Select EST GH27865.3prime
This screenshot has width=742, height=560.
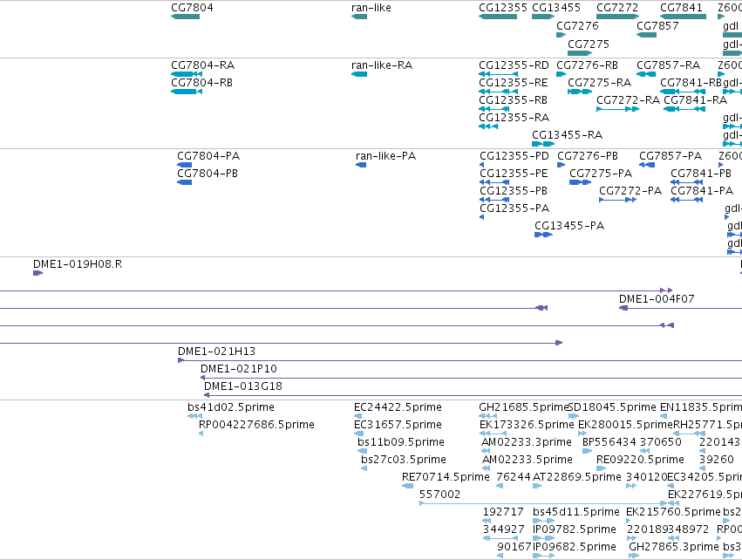click(x=634, y=556)
